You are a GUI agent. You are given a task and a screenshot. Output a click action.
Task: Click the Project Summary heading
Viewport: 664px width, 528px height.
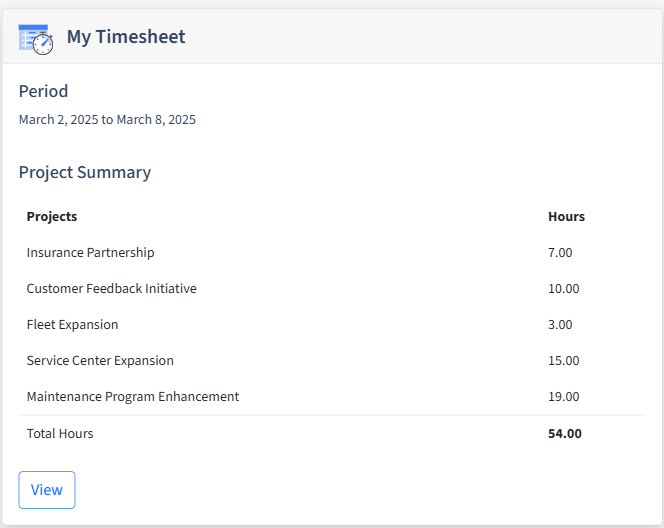click(85, 172)
